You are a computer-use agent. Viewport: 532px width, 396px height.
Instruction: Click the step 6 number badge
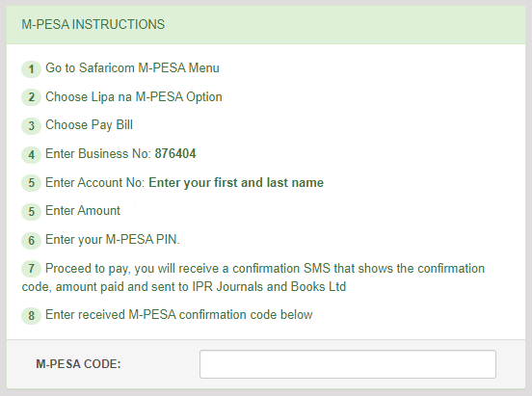click(31, 241)
